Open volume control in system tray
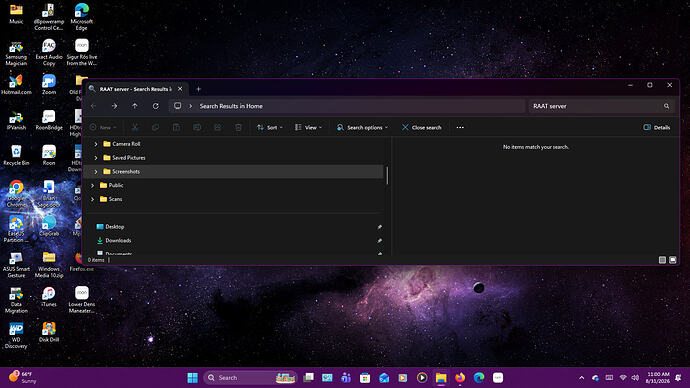690x388 pixels. [x=635, y=377]
